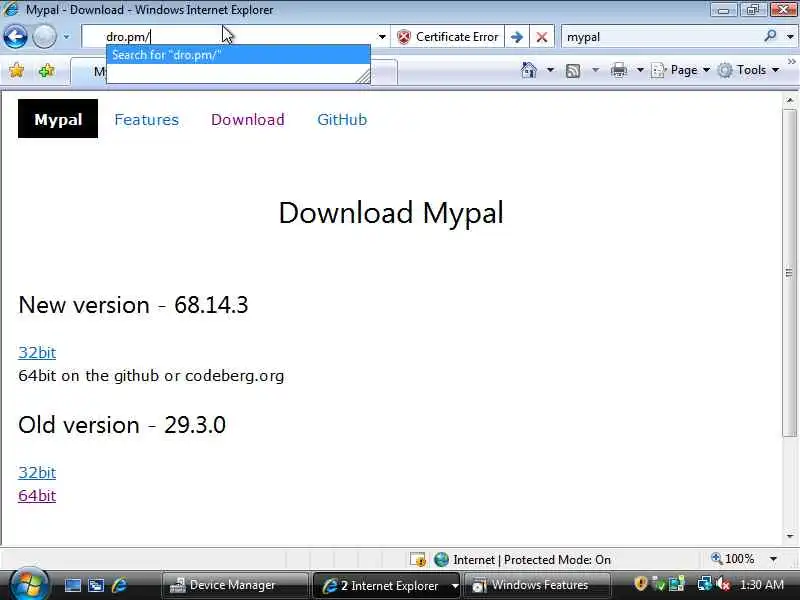Expand the Home button dropdown arrow

[x=550, y=70]
